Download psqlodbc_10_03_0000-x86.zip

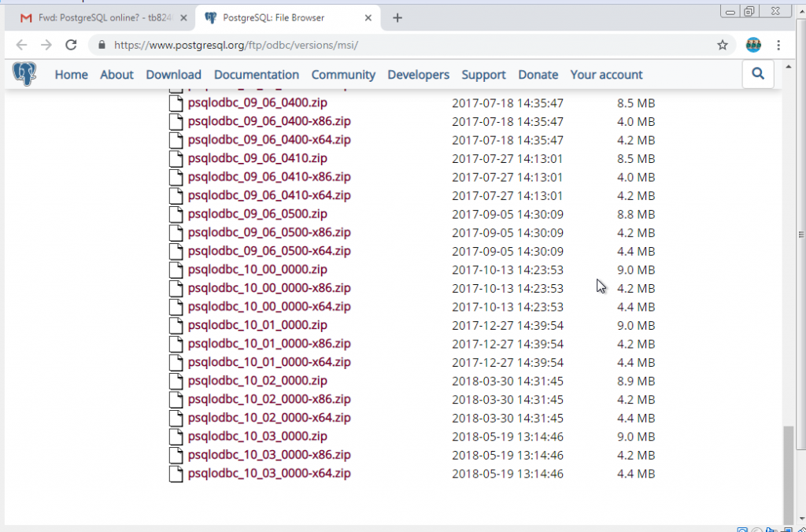pos(269,454)
